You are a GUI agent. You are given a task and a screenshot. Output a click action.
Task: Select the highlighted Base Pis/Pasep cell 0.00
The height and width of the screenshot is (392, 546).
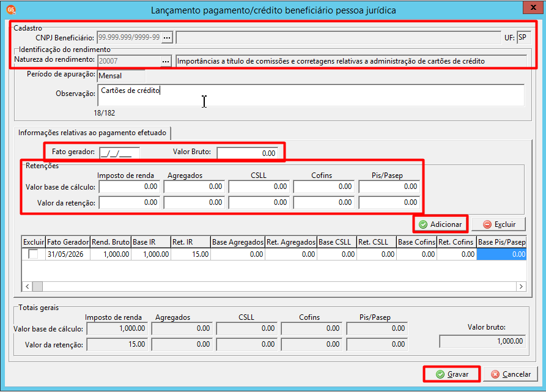501,254
